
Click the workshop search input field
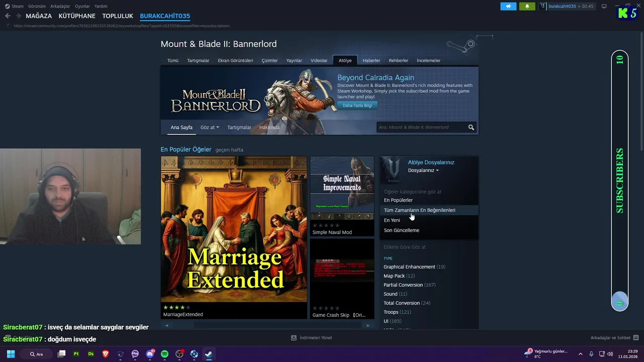pos(422,127)
